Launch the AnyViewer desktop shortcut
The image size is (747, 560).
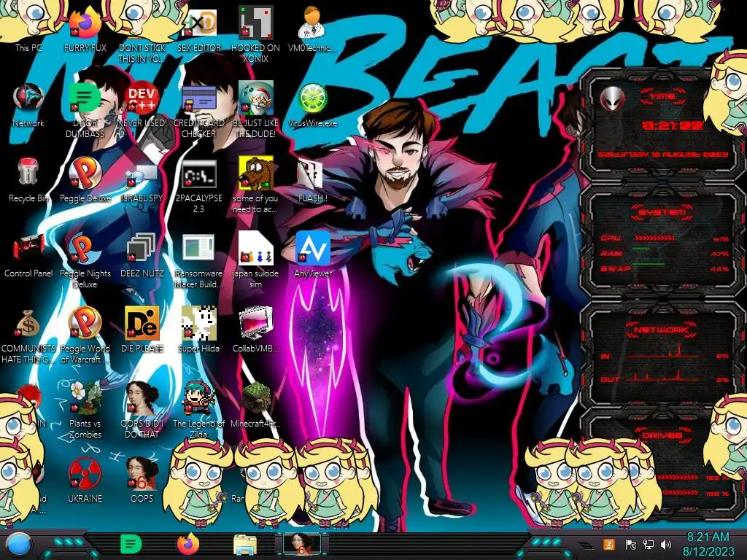pyautogui.click(x=312, y=254)
